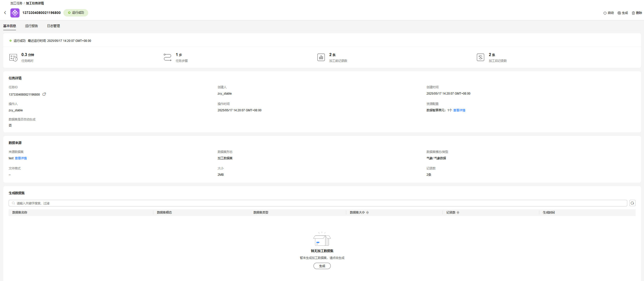Click the refresh icon beside search box
This screenshot has width=644, height=281.
click(632, 203)
